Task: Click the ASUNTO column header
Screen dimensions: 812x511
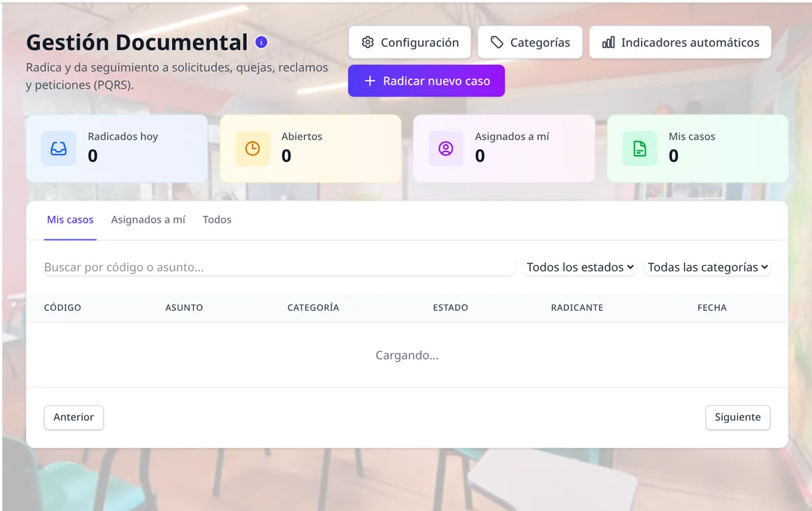Action: tap(184, 307)
